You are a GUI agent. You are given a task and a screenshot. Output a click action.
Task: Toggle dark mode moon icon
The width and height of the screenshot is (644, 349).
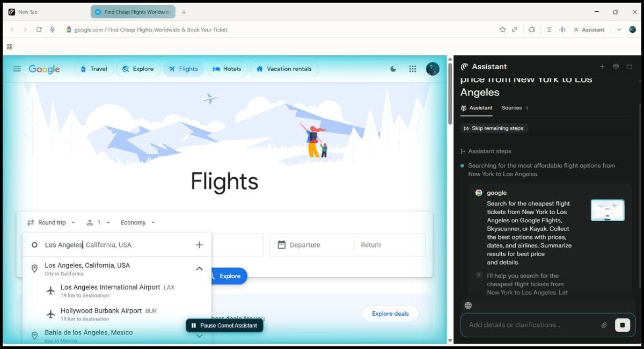point(393,69)
